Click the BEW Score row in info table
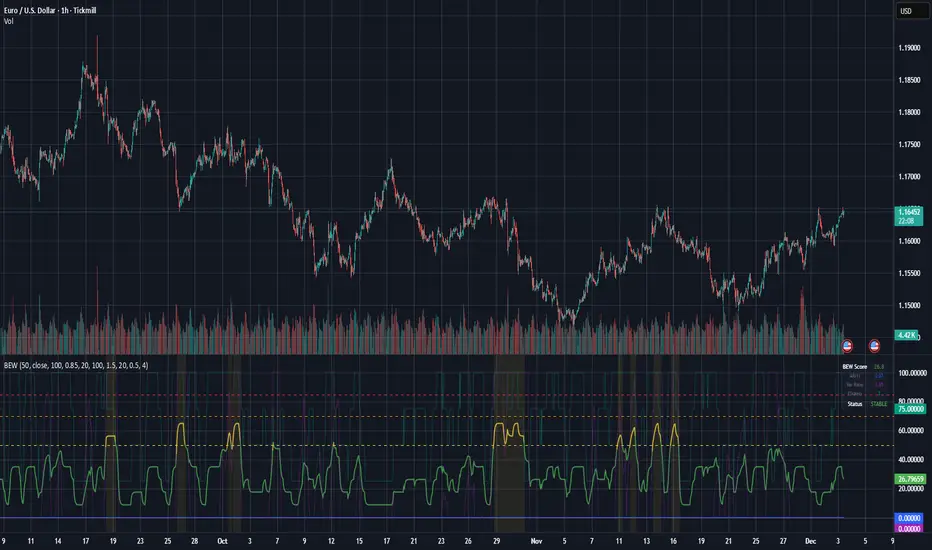Image resolution: width=932 pixels, height=550 pixels. (x=853, y=367)
